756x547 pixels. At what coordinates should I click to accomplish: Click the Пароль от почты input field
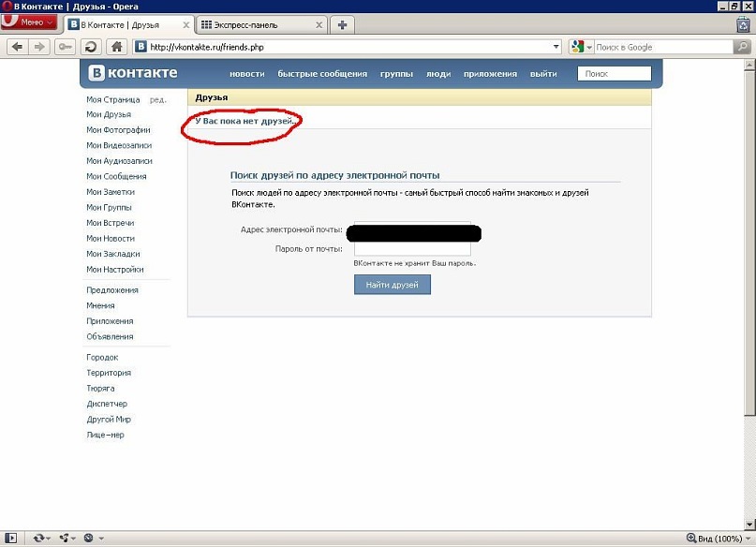pos(412,248)
